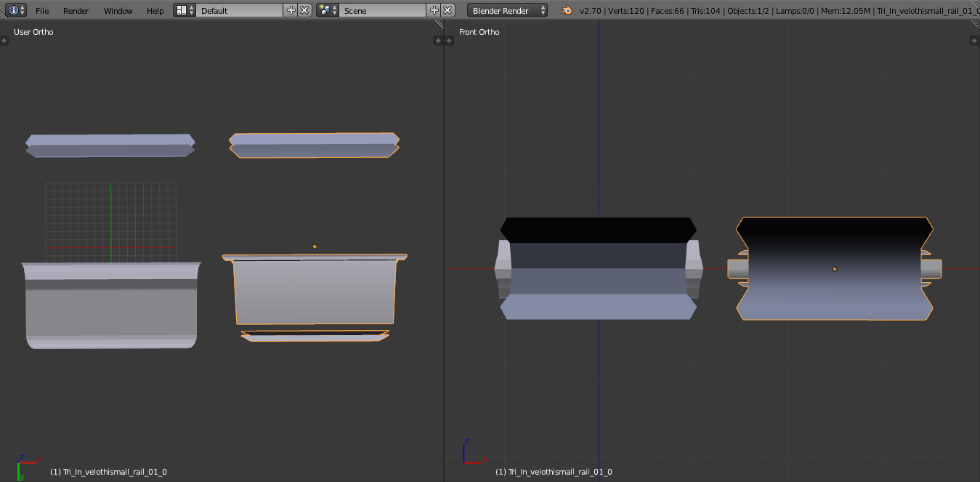The image size is (980, 482).
Task: Open the Render menu
Action: pyautogui.click(x=76, y=11)
